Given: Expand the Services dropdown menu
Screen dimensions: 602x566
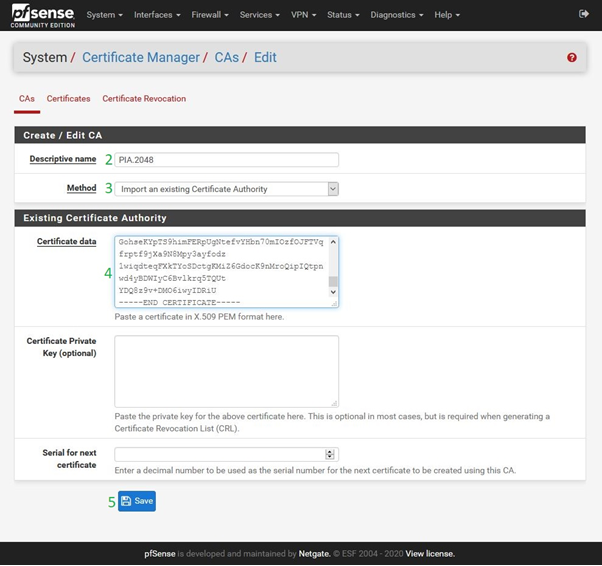Looking at the screenshot, I should [259, 15].
